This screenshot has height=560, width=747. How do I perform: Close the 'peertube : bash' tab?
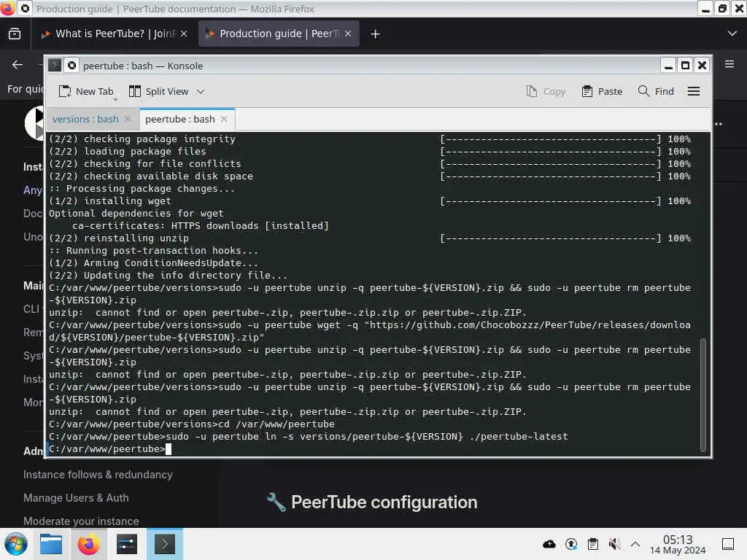pyautogui.click(x=224, y=119)
